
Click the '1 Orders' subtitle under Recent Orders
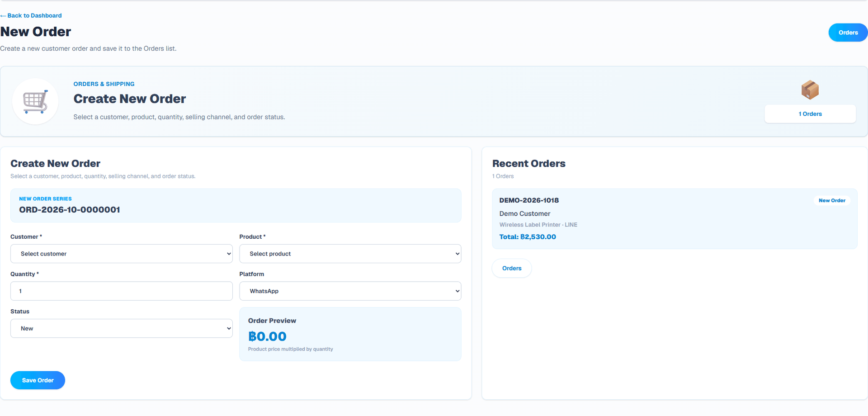(503, 176)
